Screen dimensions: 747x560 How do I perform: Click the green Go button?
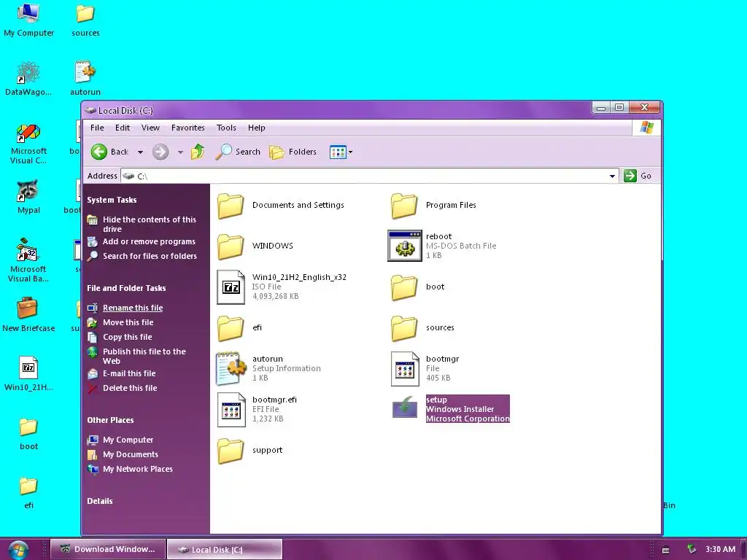pos(638,176)
